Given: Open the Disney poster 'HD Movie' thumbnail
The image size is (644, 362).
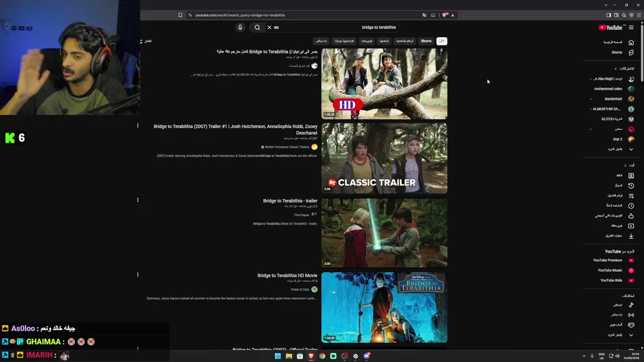Looking at the screenshot, I should (384, 307).
